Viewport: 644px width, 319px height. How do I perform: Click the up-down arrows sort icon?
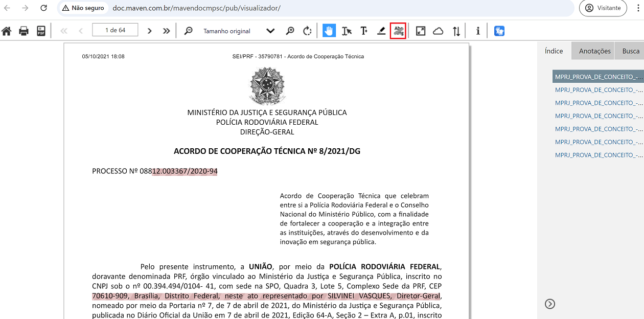coord(456,31)
